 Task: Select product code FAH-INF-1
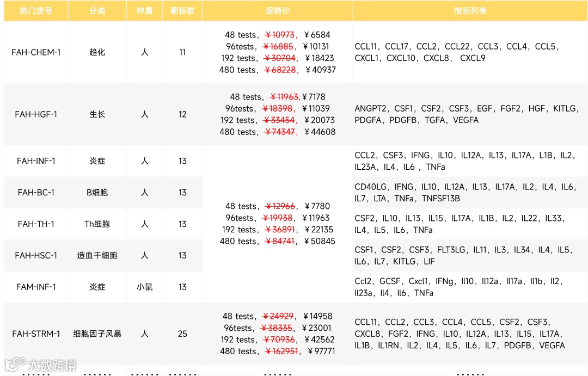36,161
